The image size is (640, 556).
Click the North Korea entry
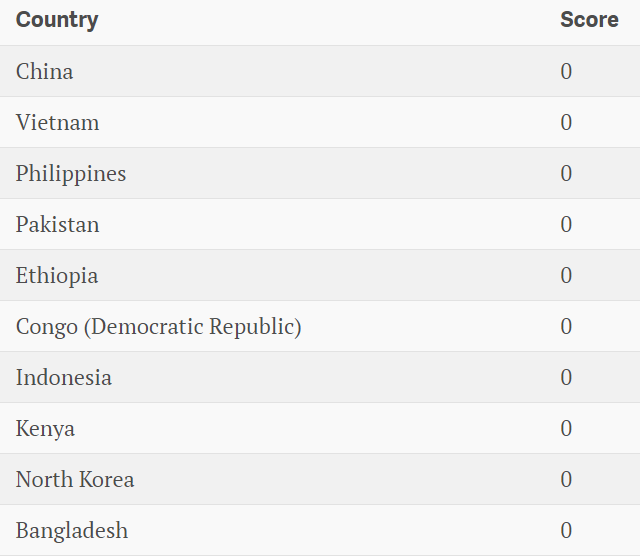click(x=75, y=479)
